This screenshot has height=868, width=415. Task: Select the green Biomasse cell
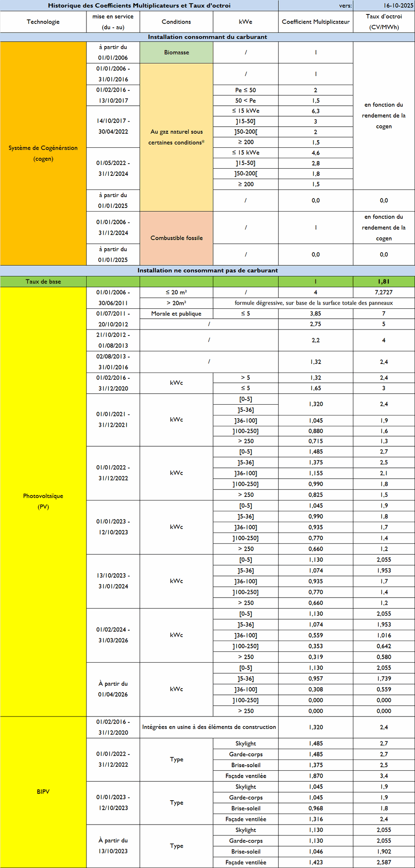click(176, 52)
